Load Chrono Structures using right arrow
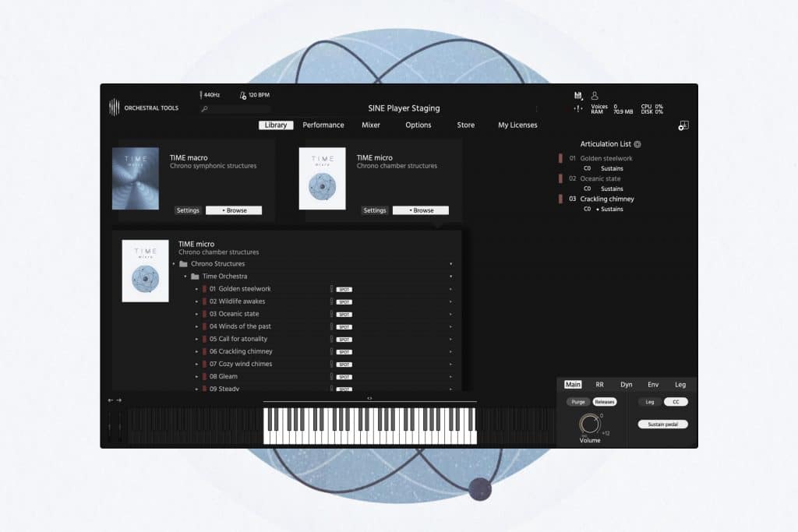This screenshot has width=798, height=532. (451, 264)
